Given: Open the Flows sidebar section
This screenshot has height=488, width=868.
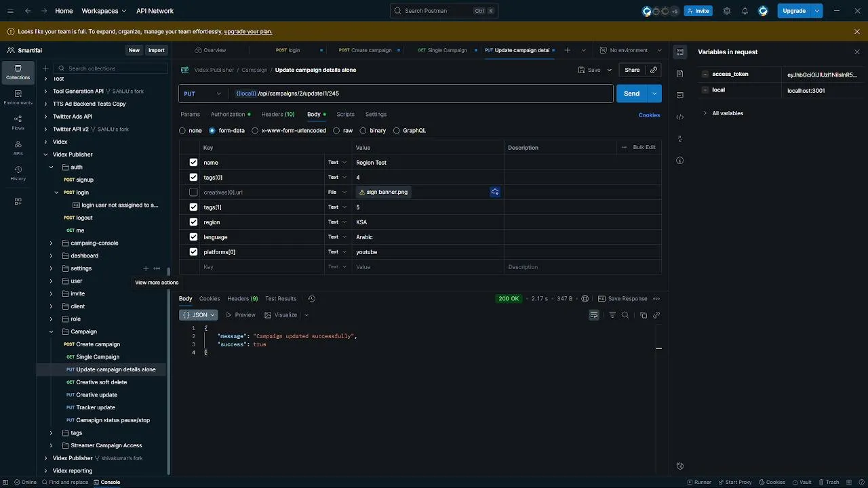Looking at the screenshot, I should (18, 122).
